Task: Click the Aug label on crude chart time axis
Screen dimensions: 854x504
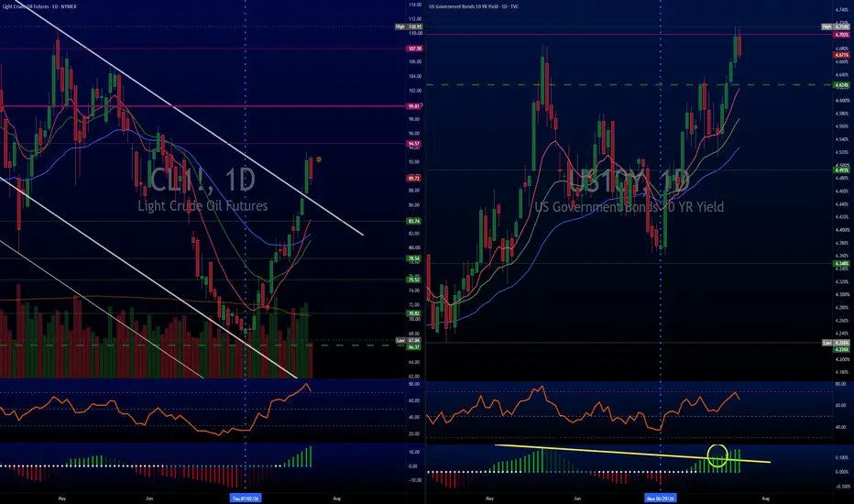Action: point(336,498)
